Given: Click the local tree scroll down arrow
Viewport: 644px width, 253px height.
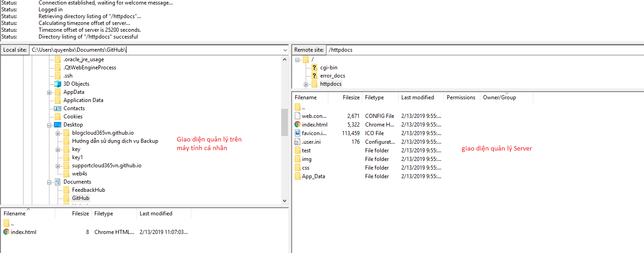Looking at the screenshot, I should (x=284, y=200).
